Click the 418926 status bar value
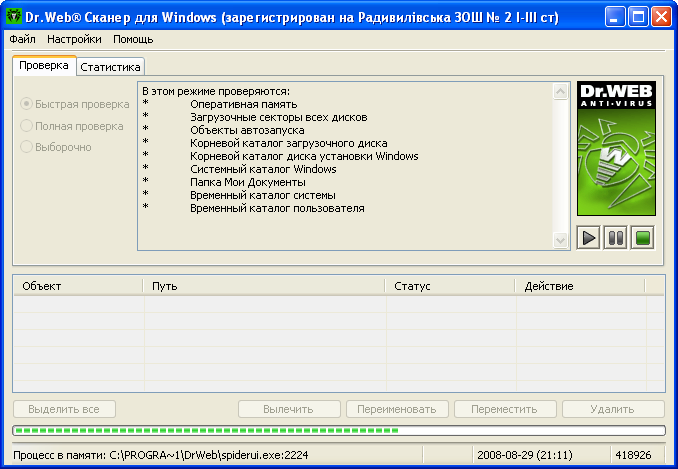Screen dimensions: 678x469 tap(633, 455)
